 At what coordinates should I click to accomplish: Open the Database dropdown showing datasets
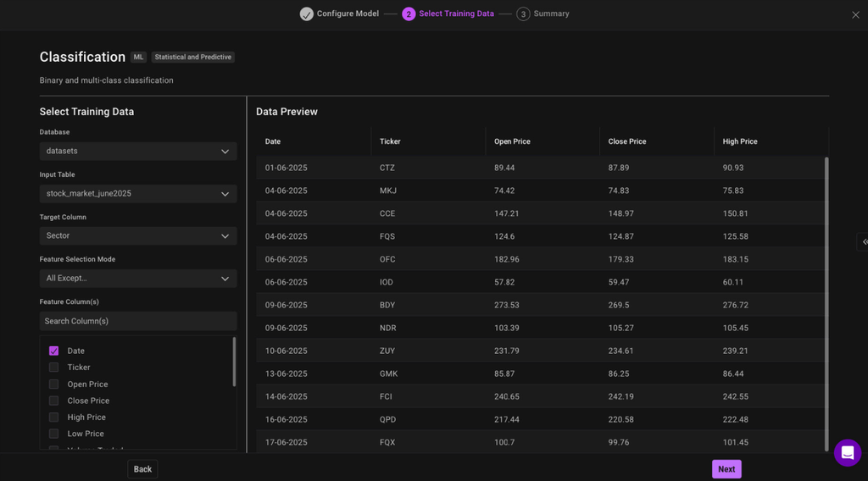[138, 152]
